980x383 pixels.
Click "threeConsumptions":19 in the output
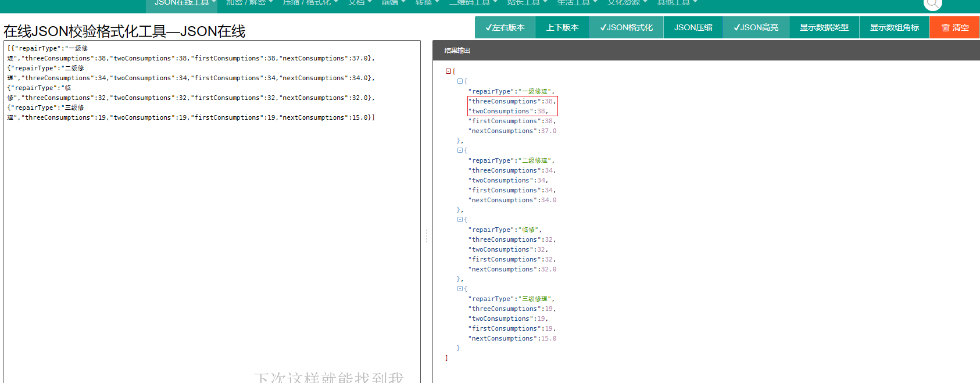[x=513, y=309]
